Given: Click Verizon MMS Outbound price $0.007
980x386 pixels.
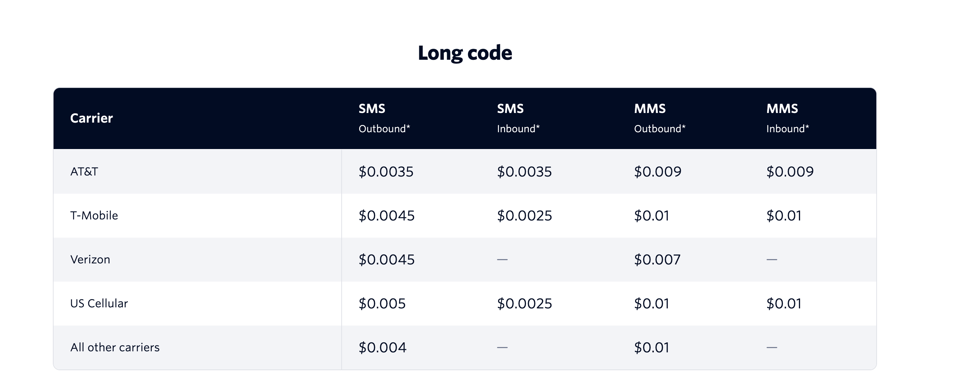Looking at the screenshot, I should pos(657,259).
